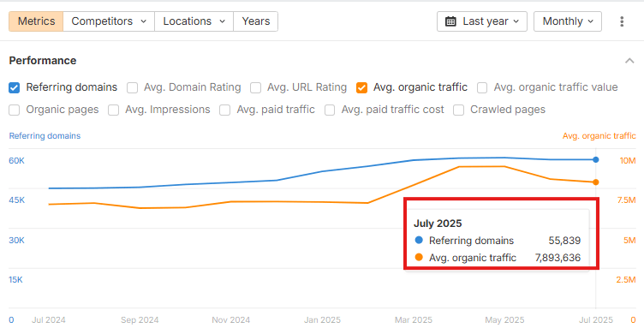Image resolution: width=644 pixels, height=334 pixels.
Task: Click the blue Referring domains axis label
Action: click(45, 135)
